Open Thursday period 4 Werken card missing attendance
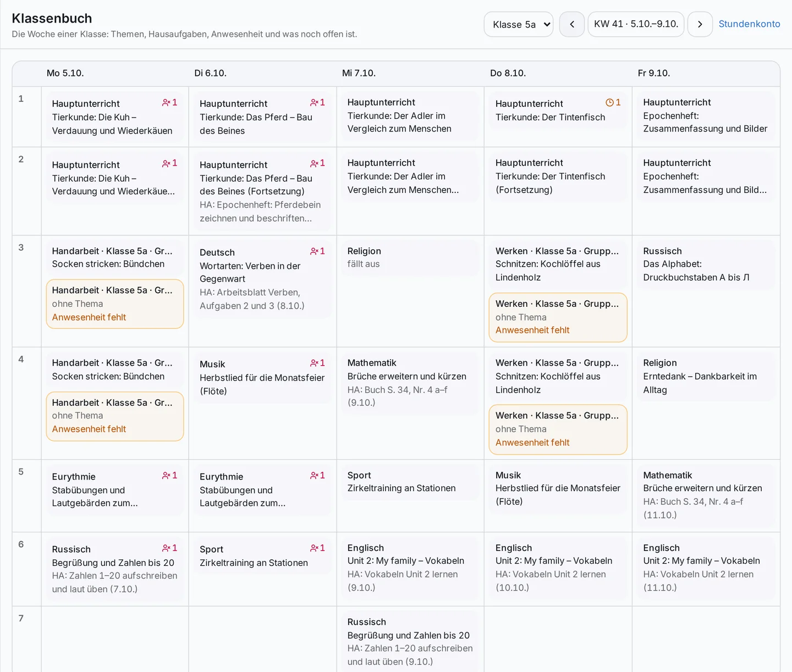Image resolution: width=792 pixels, height=672 pixels. [x=558, y=429]
